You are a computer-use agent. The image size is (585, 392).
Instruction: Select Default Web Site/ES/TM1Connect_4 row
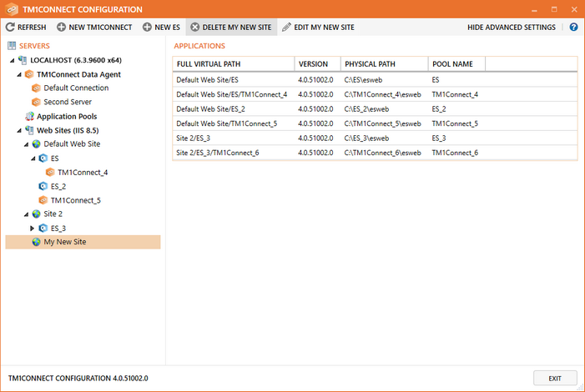pyautogui.click(x=375, y=94)
